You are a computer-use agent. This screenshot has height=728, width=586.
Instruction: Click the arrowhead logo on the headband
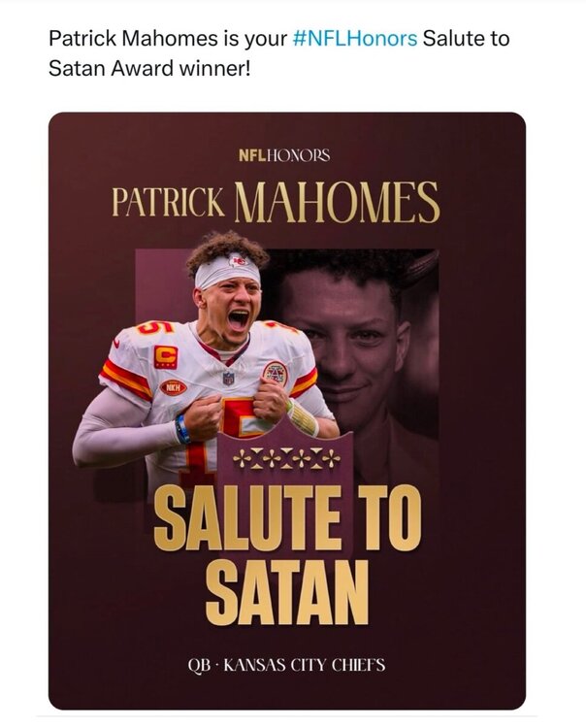237,261
